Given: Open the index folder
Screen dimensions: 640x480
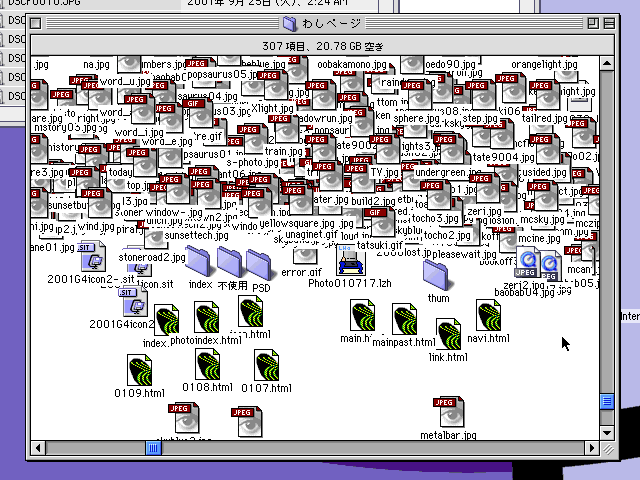Looking at the screenshot, I should click(x=201, y=262).
